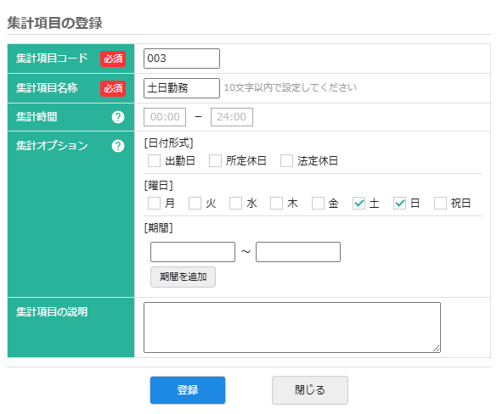This screenshot has height=414, width=497.
Task: Click the 集計項目の登録 heading
Action: tap(55, 23)
